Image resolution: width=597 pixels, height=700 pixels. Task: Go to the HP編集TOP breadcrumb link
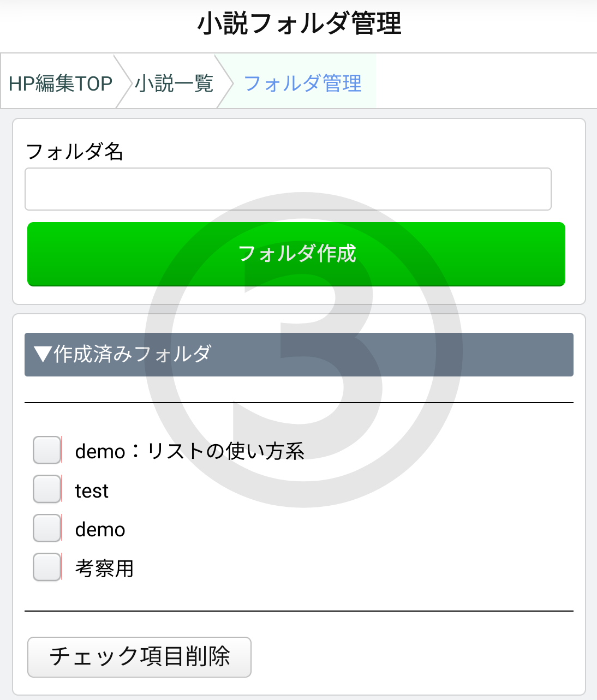pyautogui.click(x=60, y=83)
